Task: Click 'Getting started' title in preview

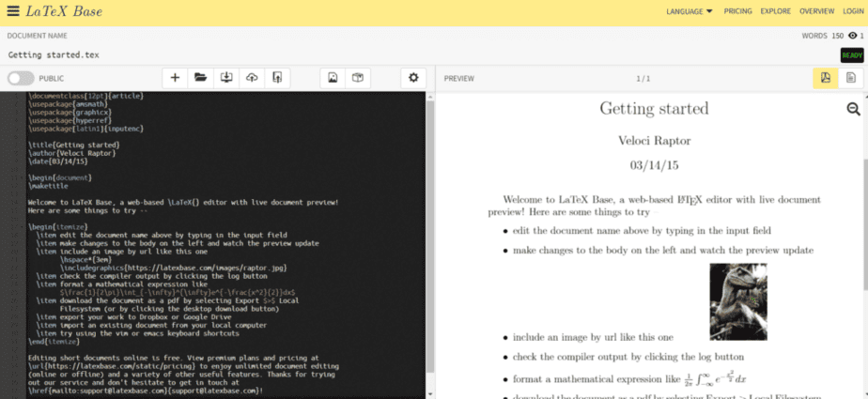Action: point(655,109)
